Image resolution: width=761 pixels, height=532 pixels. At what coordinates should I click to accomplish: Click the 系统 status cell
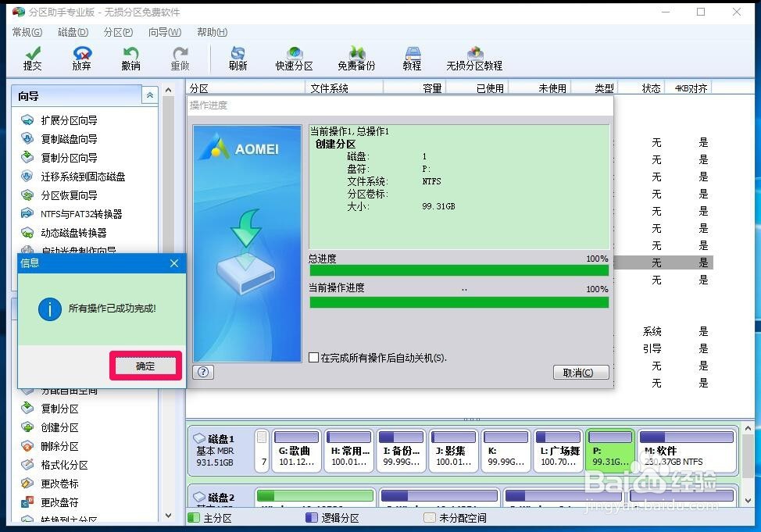click(x=652, y=331)
